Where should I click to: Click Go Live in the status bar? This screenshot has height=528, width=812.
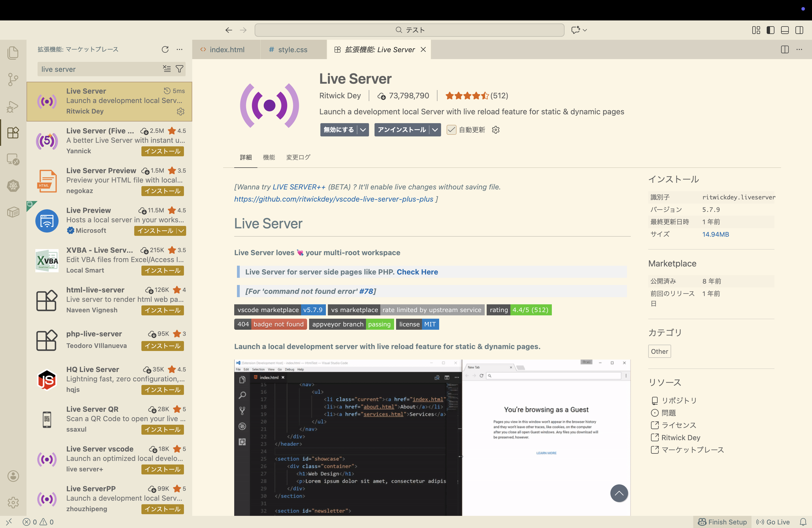(773, 522)
